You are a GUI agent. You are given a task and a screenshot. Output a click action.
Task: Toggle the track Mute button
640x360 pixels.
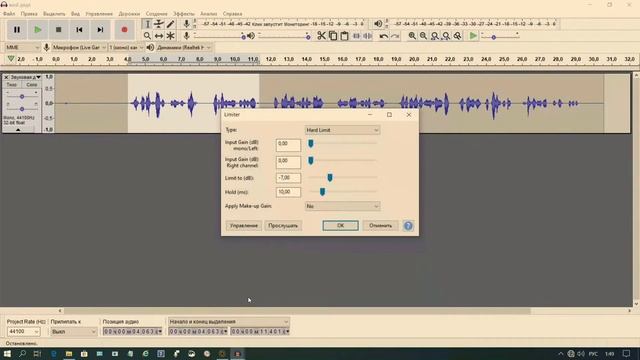(x=11, y=84)
